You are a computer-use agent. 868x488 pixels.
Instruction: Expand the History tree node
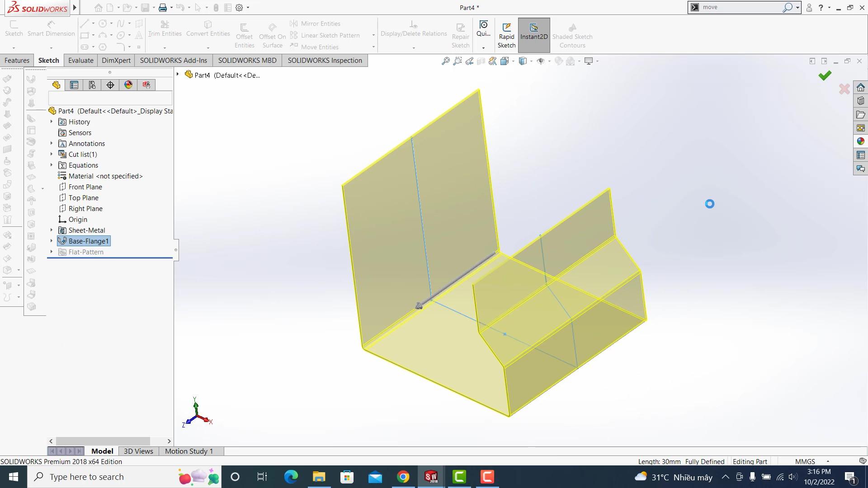point(52,122)
